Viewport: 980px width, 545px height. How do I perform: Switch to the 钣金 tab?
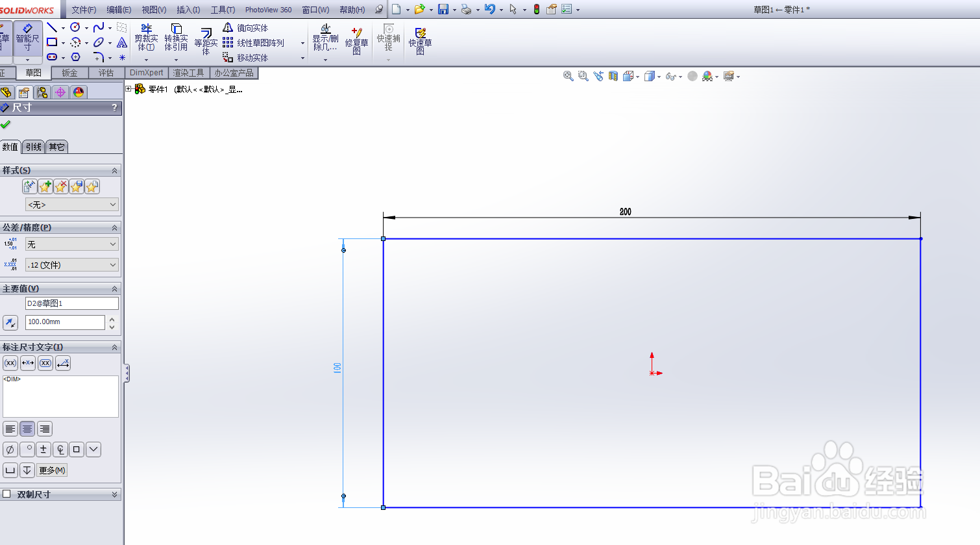[69, 73]
